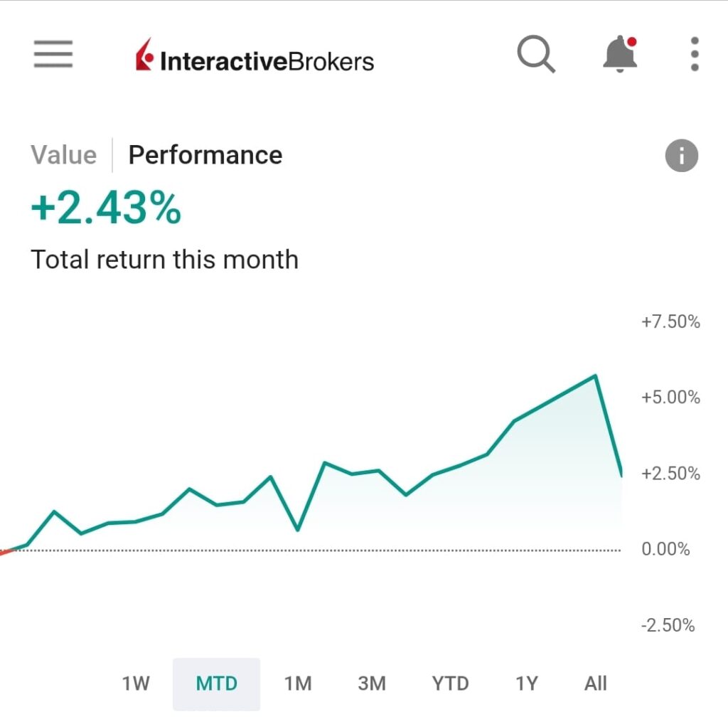Click the +5.00% axis label
Image resolution: width=728 pixels, height=724 pixels.
(670, 398)
